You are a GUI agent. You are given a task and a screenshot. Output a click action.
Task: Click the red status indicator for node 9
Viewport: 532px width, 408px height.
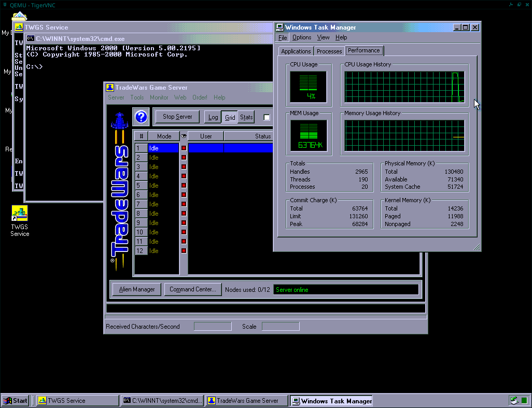pyautogui.click(x=184, y=223)
